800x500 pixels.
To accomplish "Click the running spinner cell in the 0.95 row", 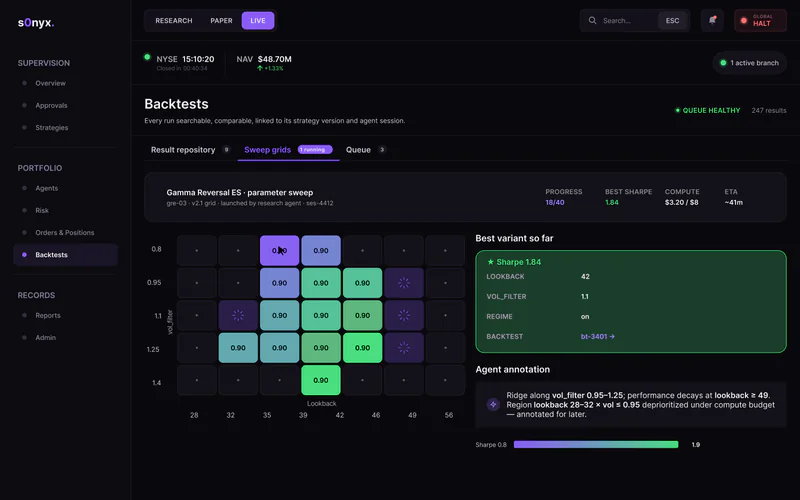I will coord(404,283).
